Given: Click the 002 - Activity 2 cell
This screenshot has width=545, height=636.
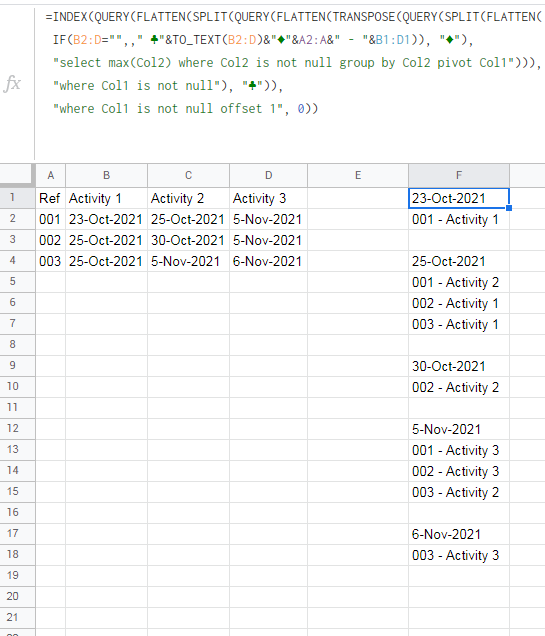Looking at the screenshot, I should (x=459, y=387).
